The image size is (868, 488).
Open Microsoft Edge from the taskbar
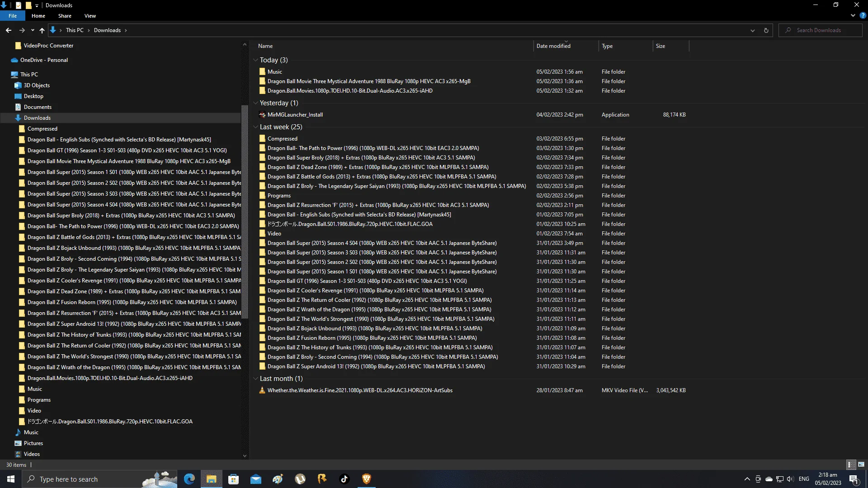pyautogui.click(x=189, y=479)
